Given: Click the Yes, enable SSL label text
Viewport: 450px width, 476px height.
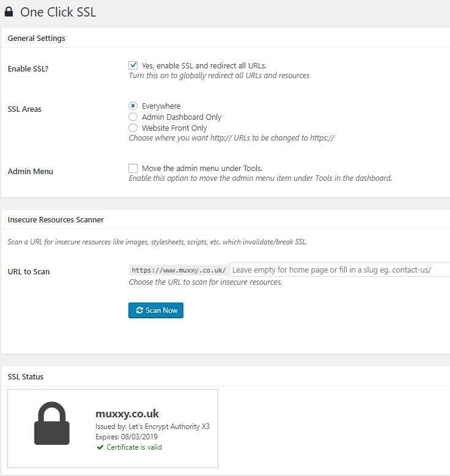Looking at the screenshot, I should tap(204, 65).
